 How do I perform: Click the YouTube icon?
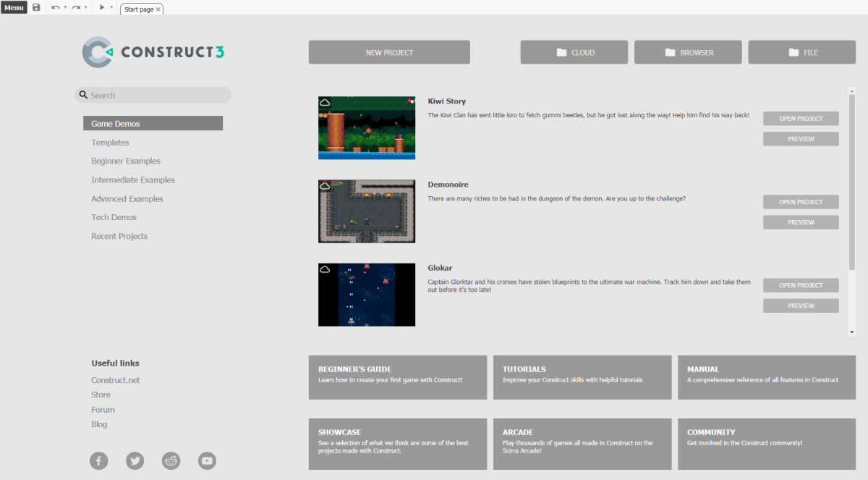[207, 460]
